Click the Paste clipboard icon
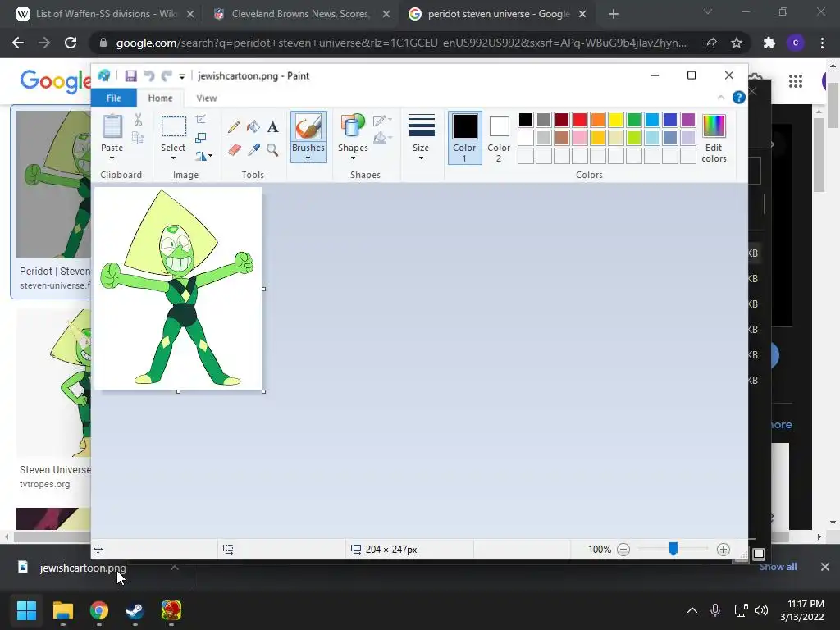Screen dimensions: 840x630 click(x=112, y=126)
